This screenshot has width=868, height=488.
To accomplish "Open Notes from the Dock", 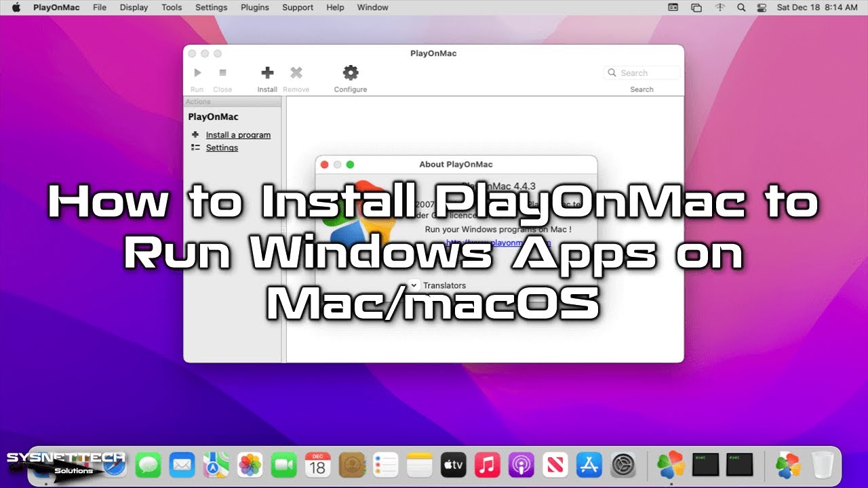I will (419, 466).
